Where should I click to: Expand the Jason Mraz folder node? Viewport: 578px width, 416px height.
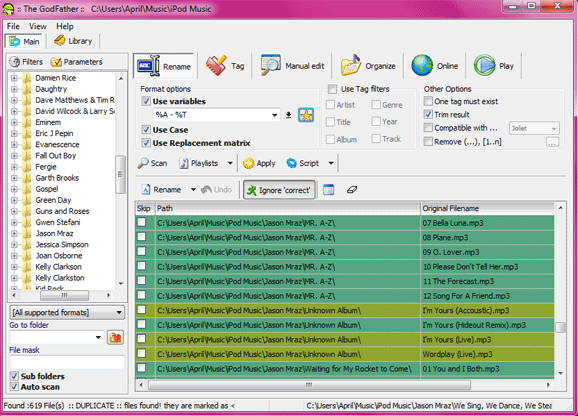tap(14, 234)
